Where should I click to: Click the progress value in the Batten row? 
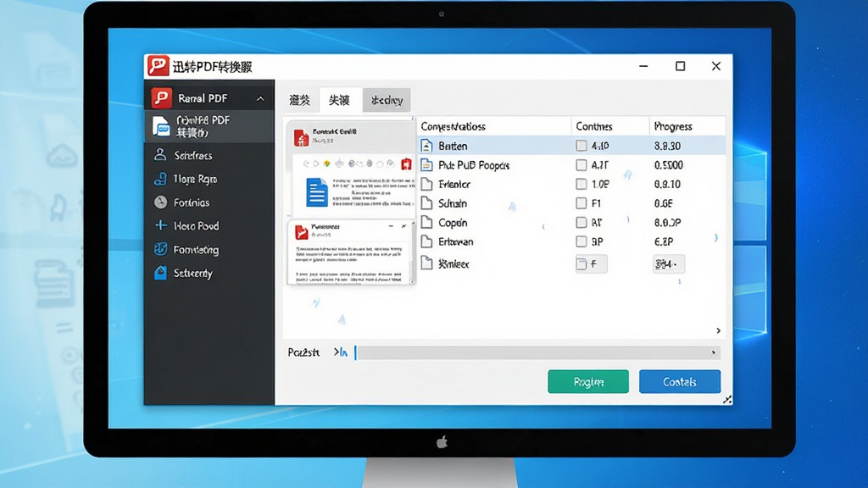668,146
